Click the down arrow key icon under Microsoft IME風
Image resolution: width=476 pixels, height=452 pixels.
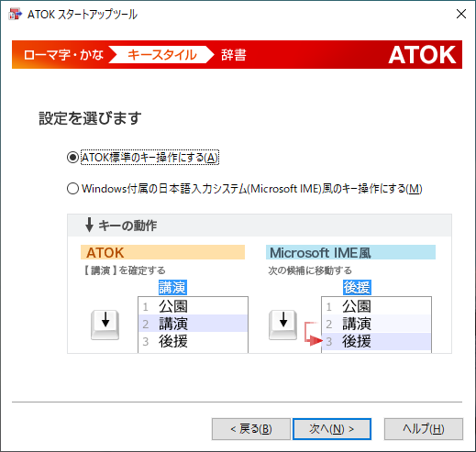pyautogui.click(x=283, y=325)
